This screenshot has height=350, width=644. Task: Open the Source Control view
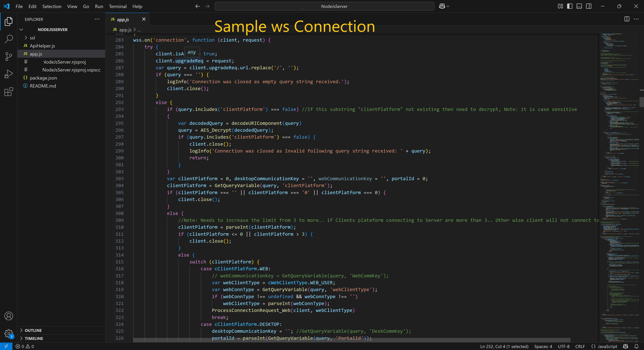click(x=9, y=57)
